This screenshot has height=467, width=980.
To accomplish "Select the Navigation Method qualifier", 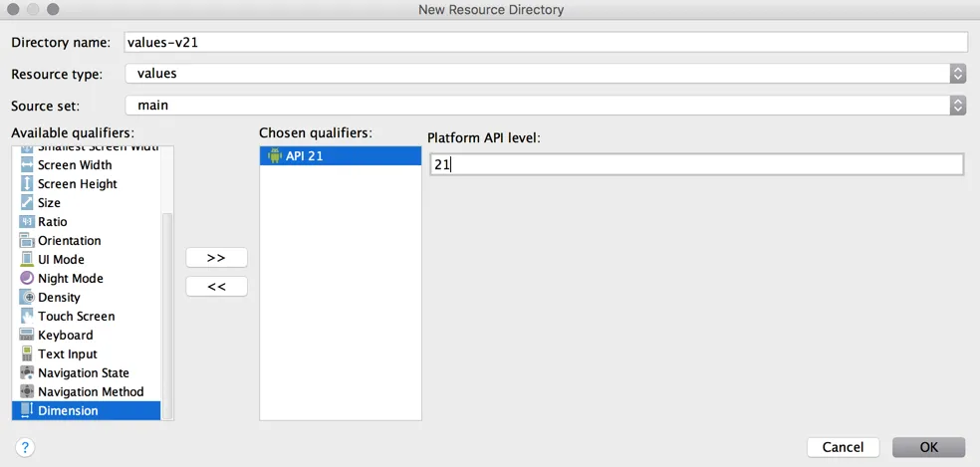I will pos(91,392).
